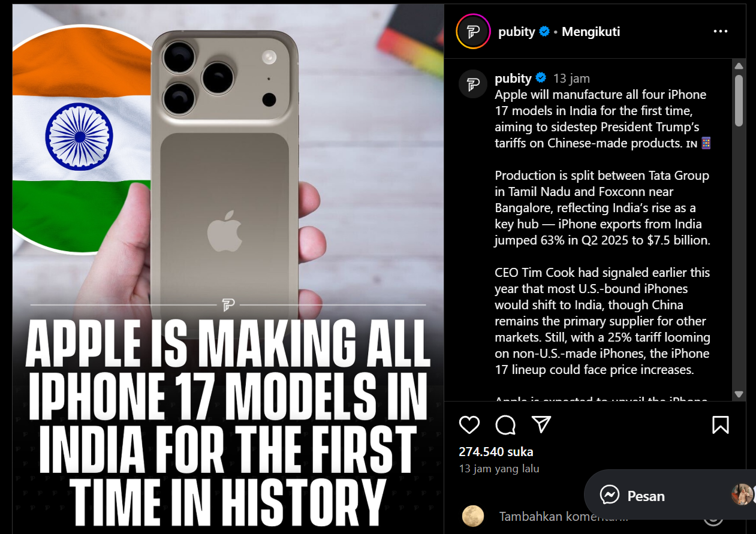The width and height of the screenshot is (756, 534).
Task: Share post with paper plane icon
Action: (x=541, y=425)
